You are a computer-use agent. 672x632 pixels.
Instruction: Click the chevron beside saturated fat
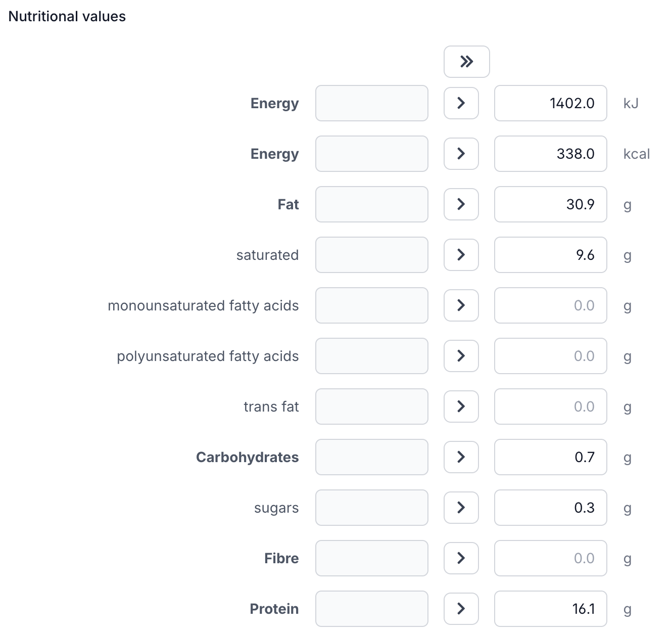pyautogui.click(x=461, y=255)
